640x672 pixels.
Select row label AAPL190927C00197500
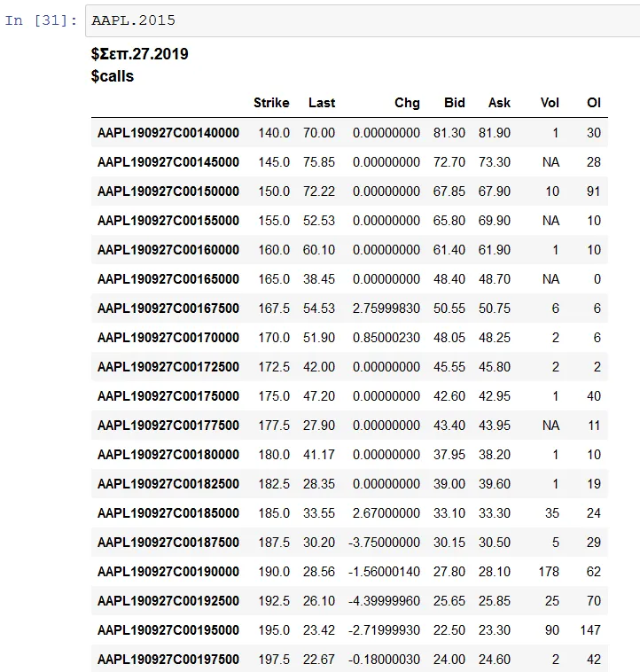pos(168,659)
